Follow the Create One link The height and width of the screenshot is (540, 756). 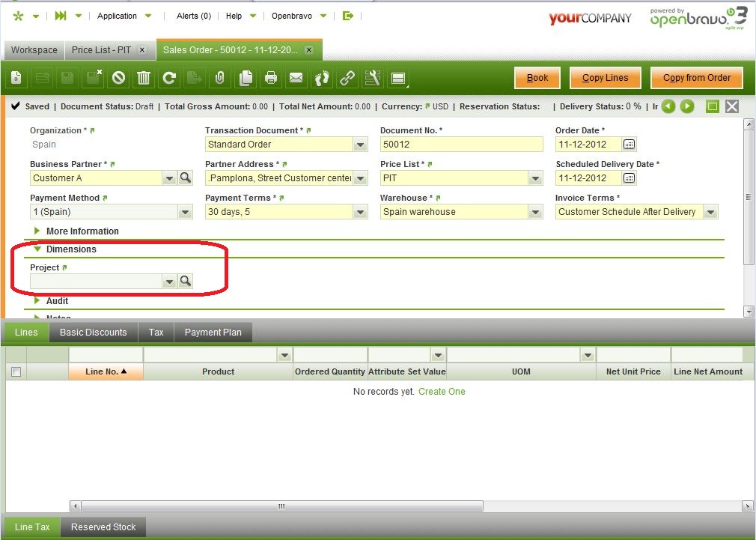442,392
